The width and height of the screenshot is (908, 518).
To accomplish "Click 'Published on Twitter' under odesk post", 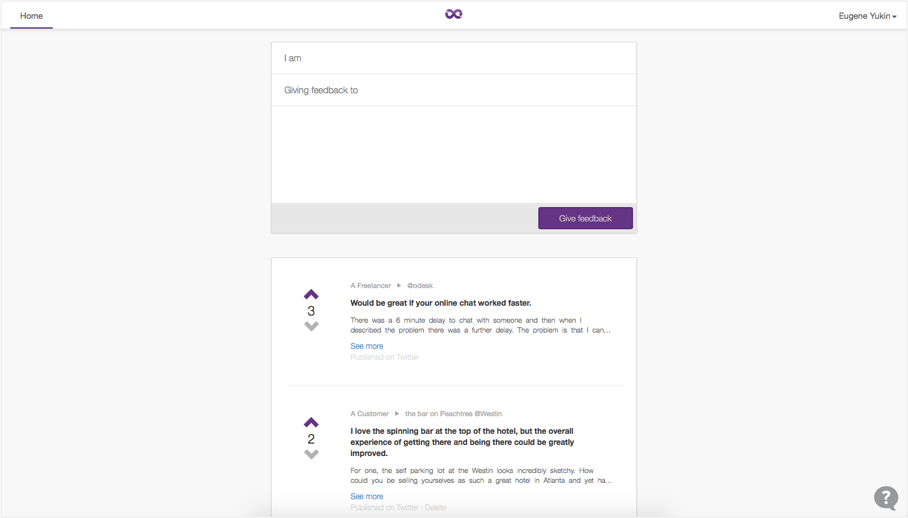I will pyautogui.click(x=384, y=357).
